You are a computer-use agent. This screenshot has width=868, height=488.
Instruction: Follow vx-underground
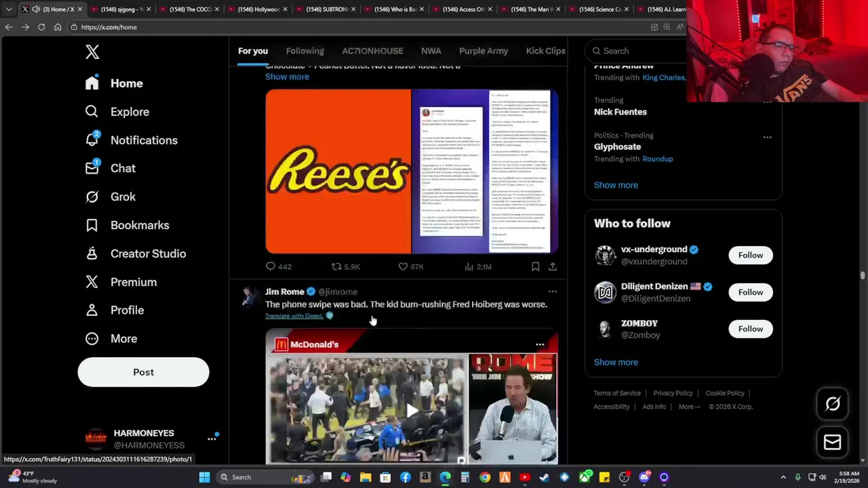click(x=750, y=256)
